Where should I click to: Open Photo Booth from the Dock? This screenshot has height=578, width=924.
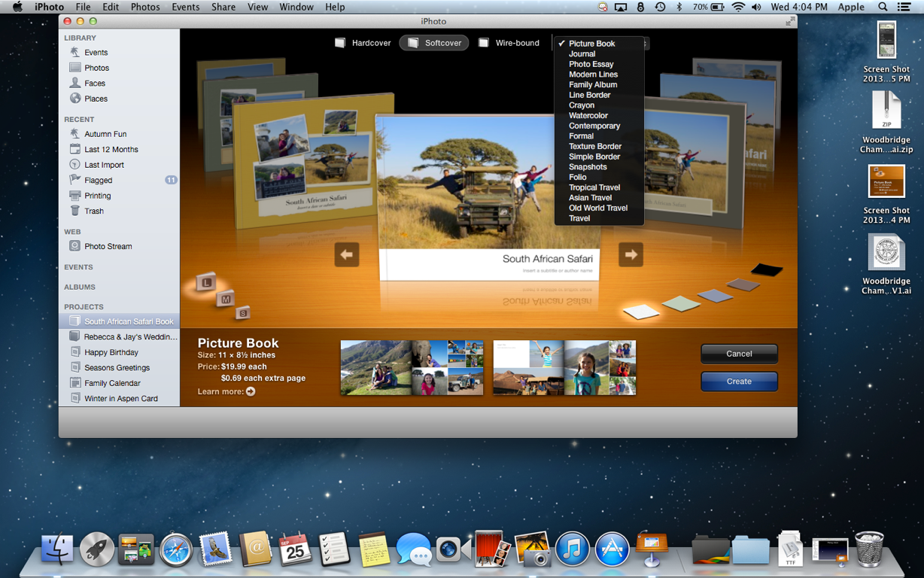(x=493, y=549)
